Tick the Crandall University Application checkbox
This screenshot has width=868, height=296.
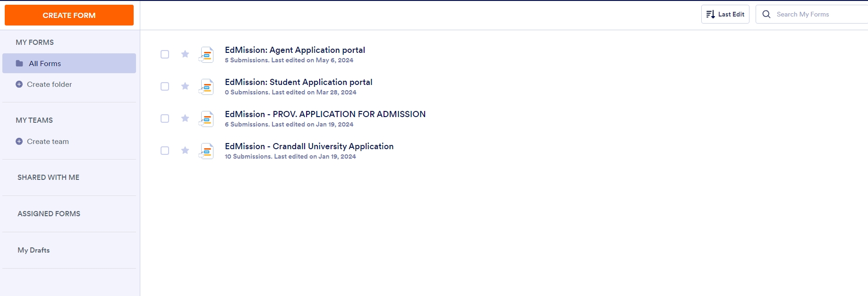point(165,151)
